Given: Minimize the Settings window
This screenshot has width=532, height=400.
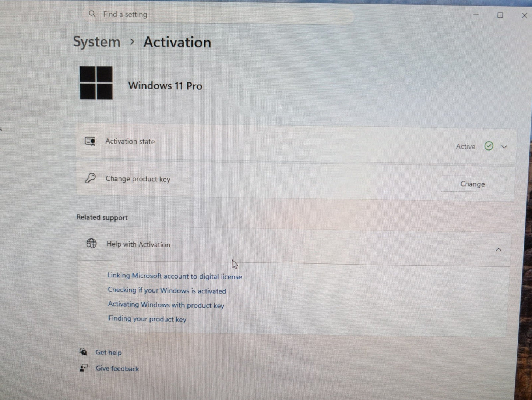Looking at the screenshot, I should 476,15.
